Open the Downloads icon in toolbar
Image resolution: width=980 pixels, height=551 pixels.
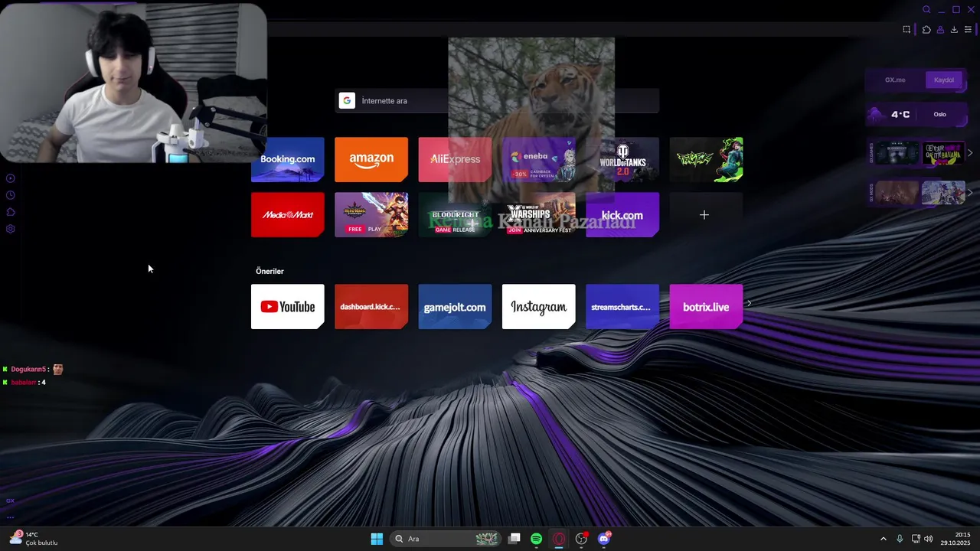coord(954,30)
